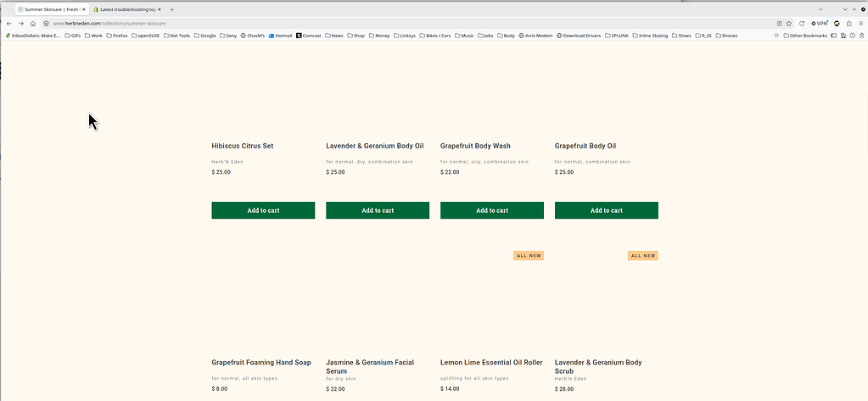The width and height of the screenshot is (868, 401).
Task: Expand the openSUSE bookmark folder
Action: (x=146, y=36)
